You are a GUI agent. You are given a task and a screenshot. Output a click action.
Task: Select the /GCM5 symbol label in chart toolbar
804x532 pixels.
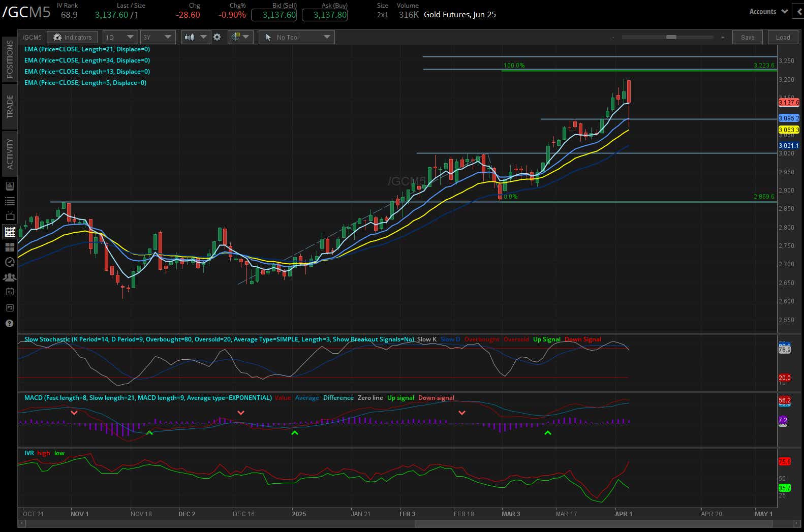pyautogui.click(x=33, y=37)
